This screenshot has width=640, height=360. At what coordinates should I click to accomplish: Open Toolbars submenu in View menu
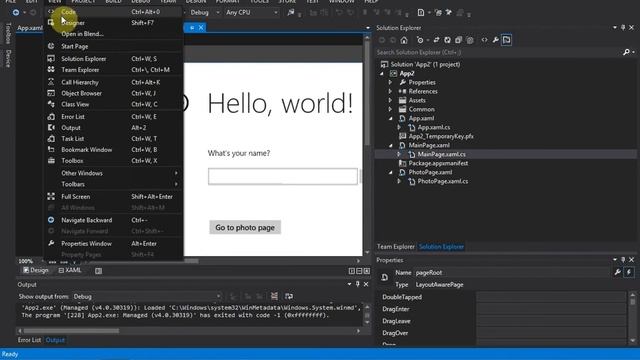(113, 184)
